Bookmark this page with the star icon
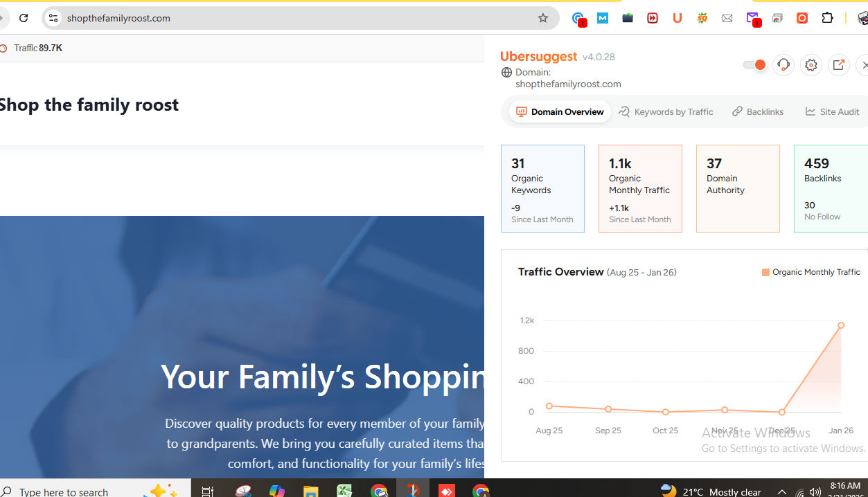The height and width of the screenshot is (497, 868). pos(543,18)
